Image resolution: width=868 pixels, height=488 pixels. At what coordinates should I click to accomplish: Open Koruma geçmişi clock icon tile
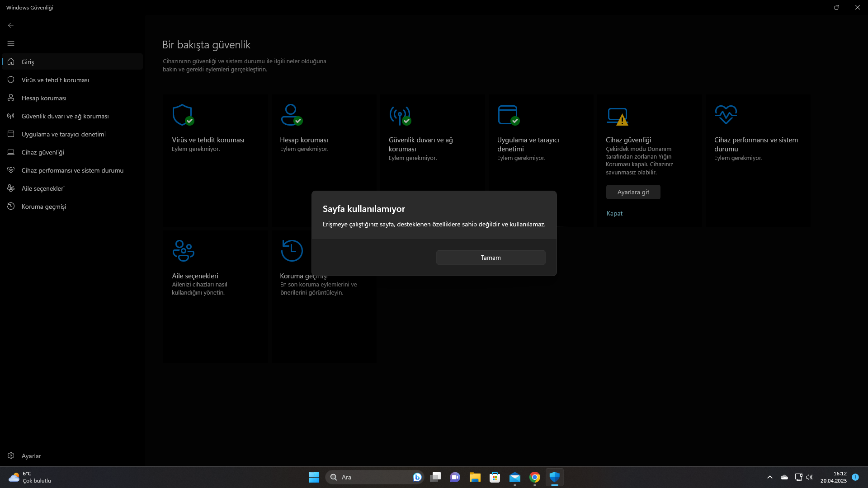pos(292,251)
